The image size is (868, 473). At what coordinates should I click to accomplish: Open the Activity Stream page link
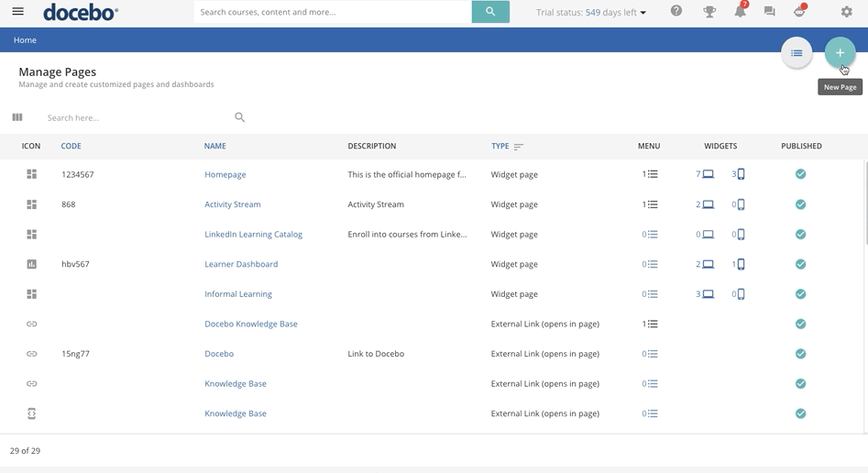click(233, 204)
